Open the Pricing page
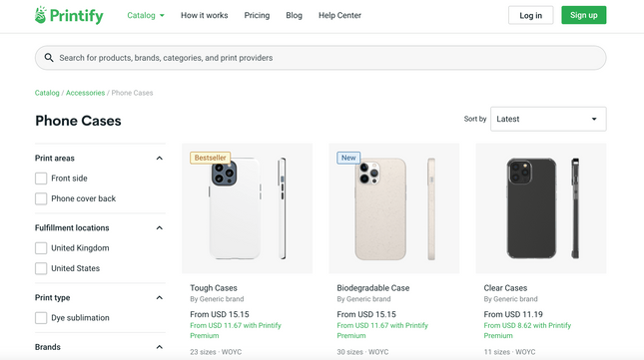The width and height of the screenshot is (644, 360). tap(257, 16)
